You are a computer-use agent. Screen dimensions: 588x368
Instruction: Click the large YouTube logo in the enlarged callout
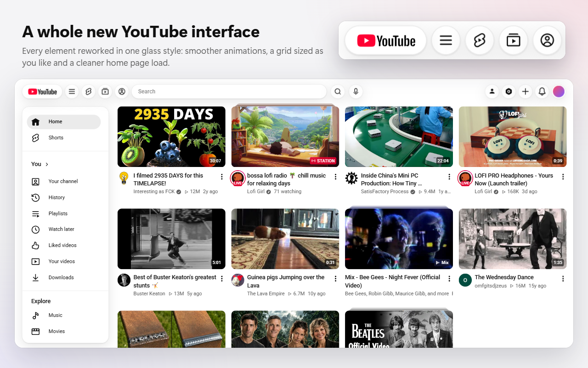[x=386, y=40]
